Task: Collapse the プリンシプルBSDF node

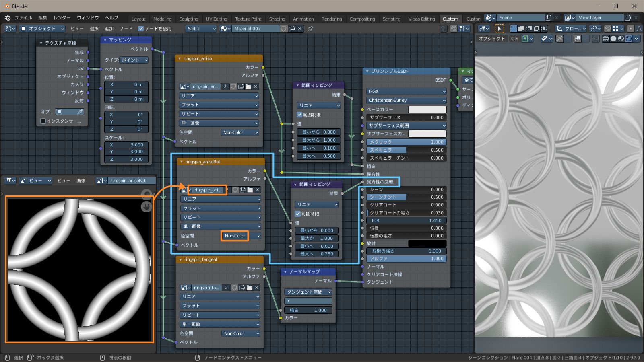Action: (367, 71)
